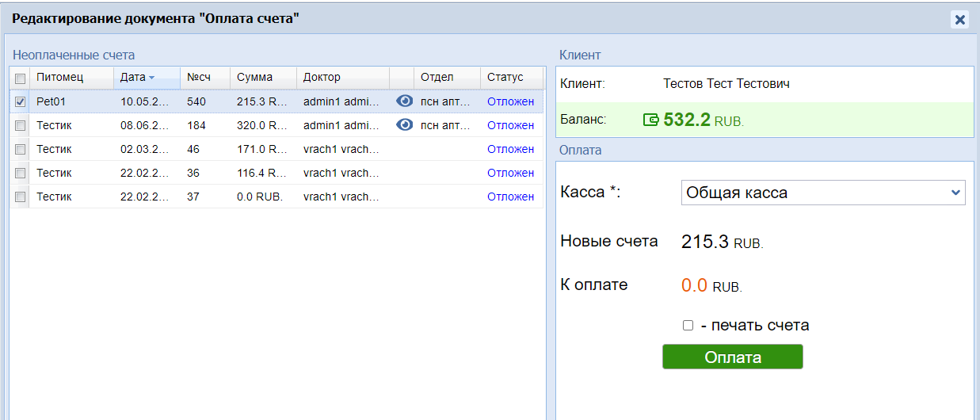The width and height of the screenshot is (980, 420).
Task: Enable the печать счета checkbox
Action: pos(688,326)
